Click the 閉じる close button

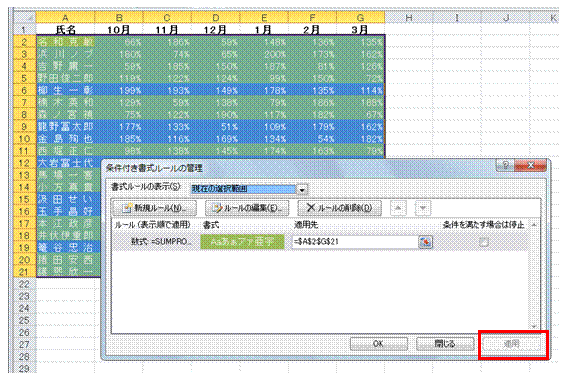(445, 344)
